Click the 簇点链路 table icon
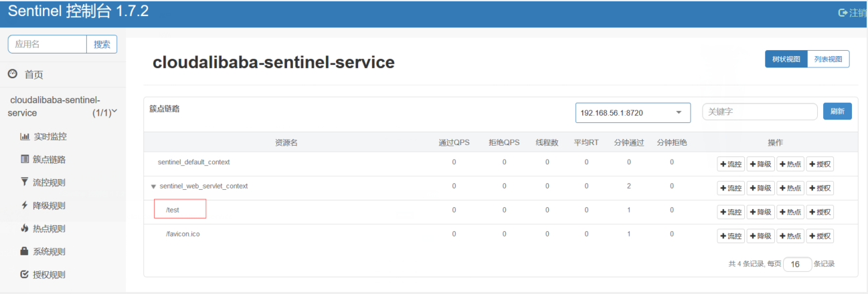Viewport: 868px width, 294px height. (25, 160)
